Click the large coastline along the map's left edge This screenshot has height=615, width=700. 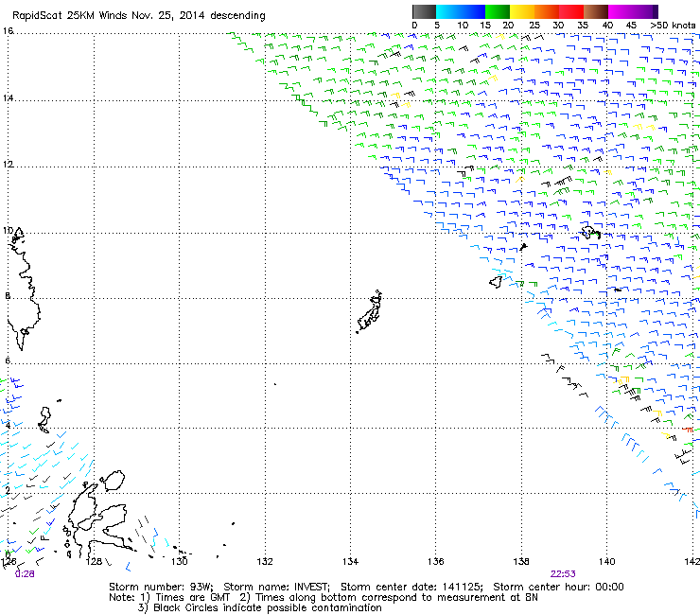[26, 290]
